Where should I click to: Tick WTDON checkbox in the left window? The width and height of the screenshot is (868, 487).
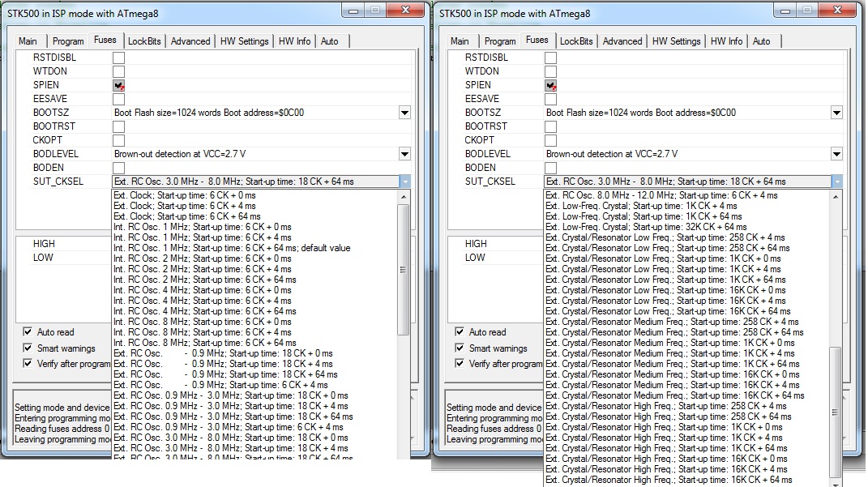pyautogui.click(x=118, y=71)
